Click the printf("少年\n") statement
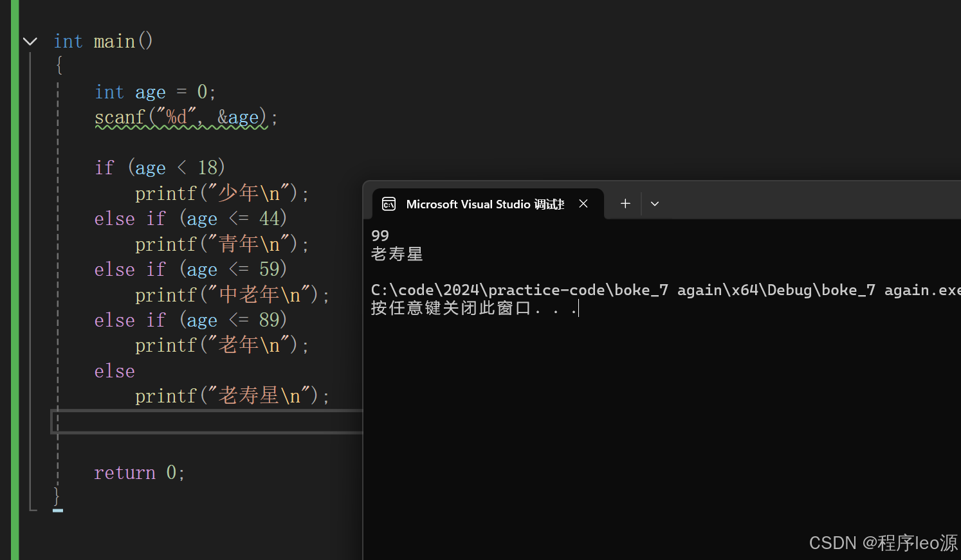Image resolution: width=961 pixels, height=560 pixels. pyautogui.click(x=222, y=193)
